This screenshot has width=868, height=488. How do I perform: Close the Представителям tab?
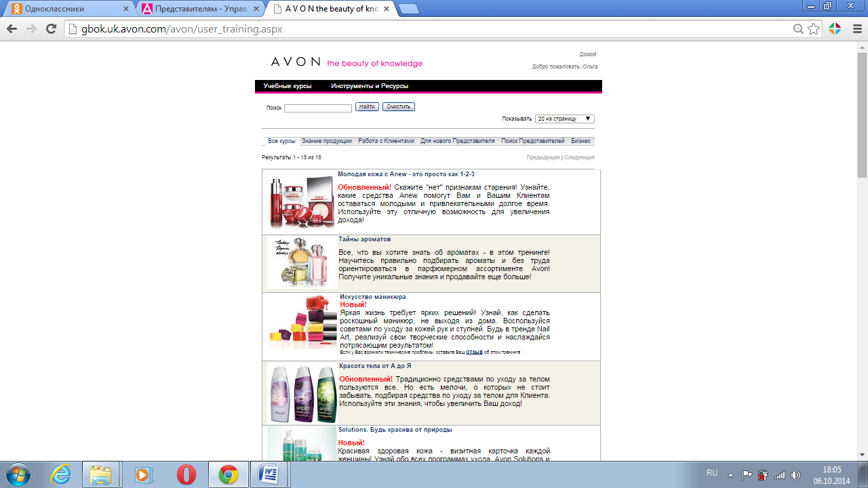click(x=258, y=9)
